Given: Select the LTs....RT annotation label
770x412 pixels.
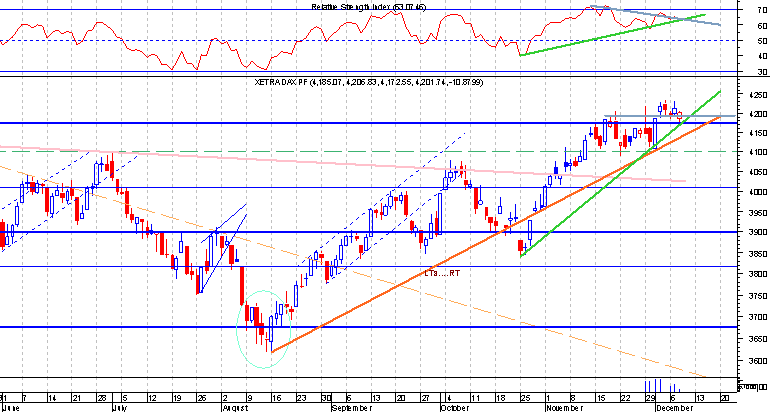Looking at the screenshot, I should pyautogui.click(x=442, y=273).
